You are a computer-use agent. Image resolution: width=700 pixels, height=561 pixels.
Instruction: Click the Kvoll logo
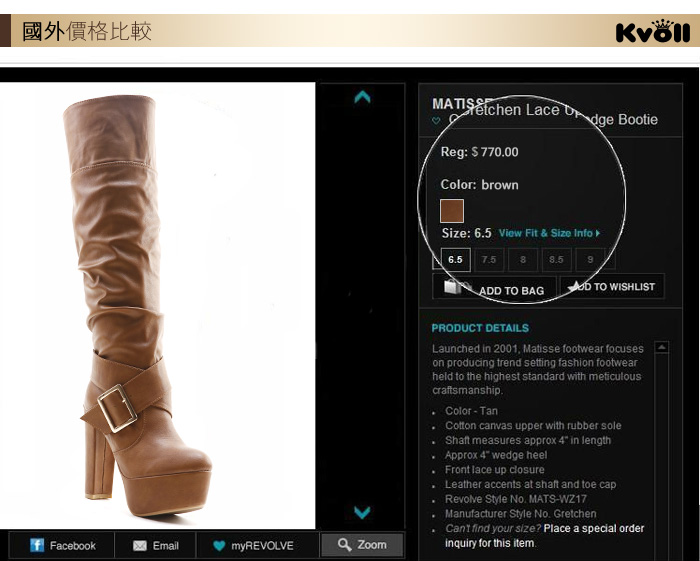(x=653, y=31)
